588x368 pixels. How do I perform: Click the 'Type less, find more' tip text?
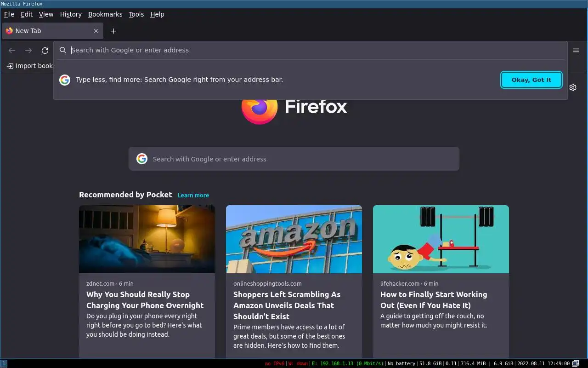click(179, 80)
